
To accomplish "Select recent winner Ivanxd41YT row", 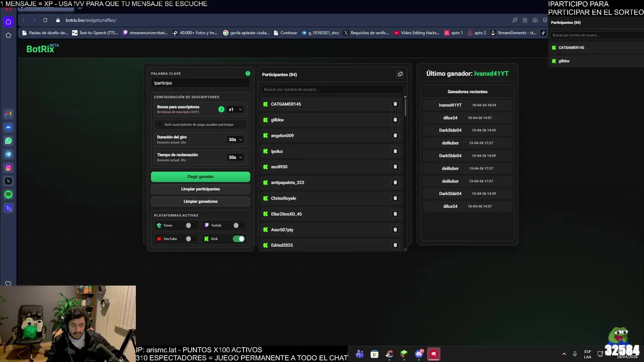I will [467, 105].
